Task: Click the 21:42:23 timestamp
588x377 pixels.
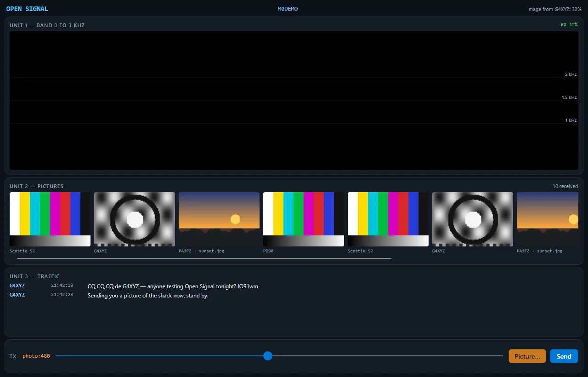Action: [62, 295]
